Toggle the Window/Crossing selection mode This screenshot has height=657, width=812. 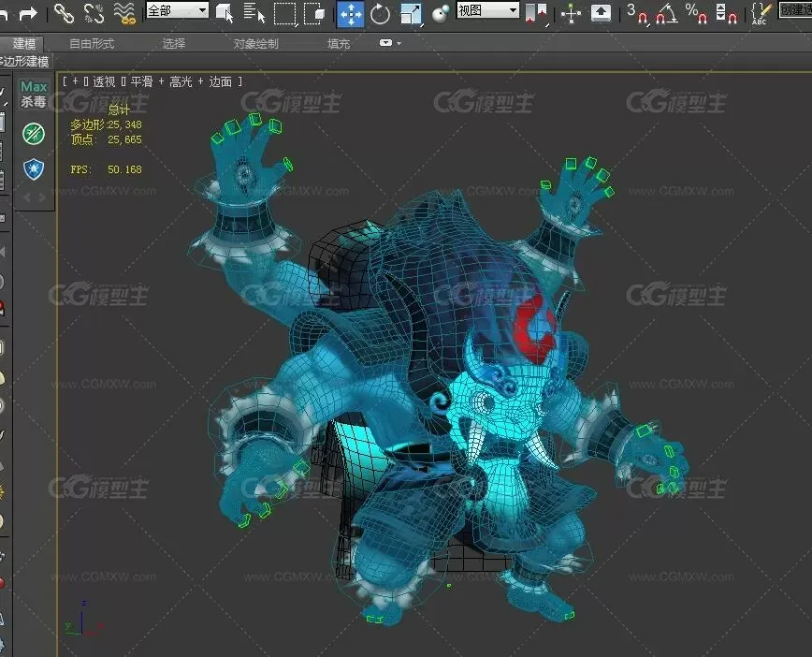(314, 14)
